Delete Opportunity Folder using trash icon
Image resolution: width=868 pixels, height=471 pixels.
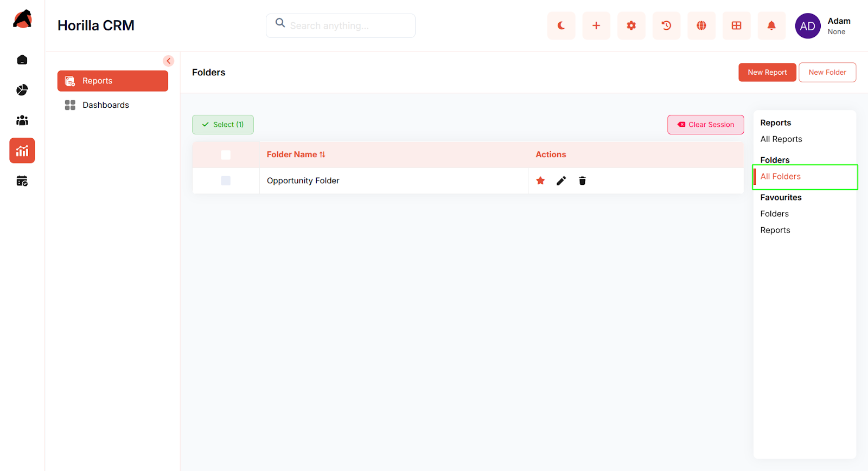[582, 181]
